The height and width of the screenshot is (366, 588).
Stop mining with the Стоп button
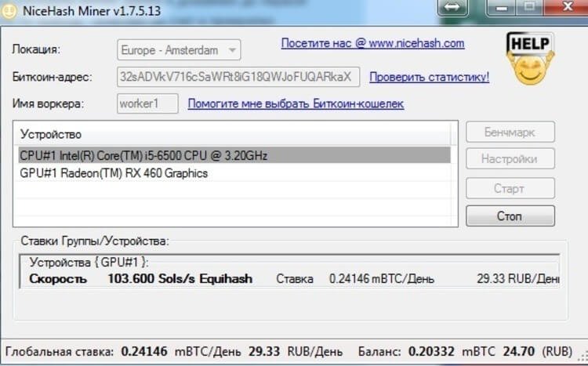click(x=510, y=216)
